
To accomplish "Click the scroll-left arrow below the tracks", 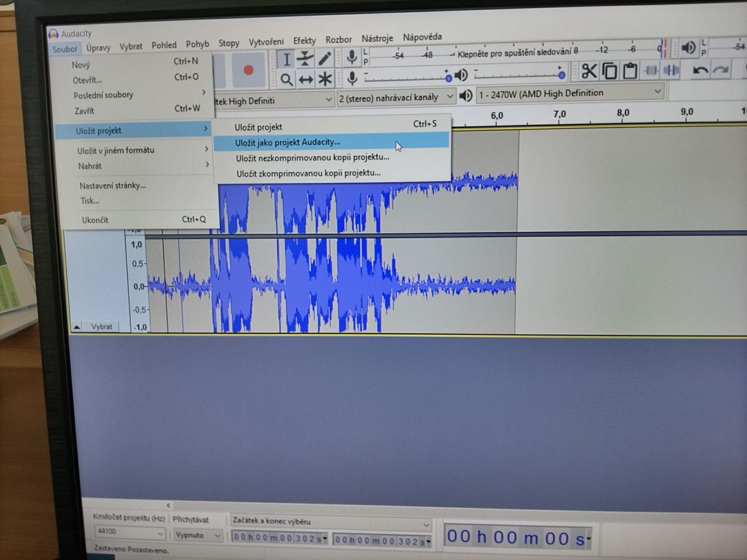I will point(168,505).
